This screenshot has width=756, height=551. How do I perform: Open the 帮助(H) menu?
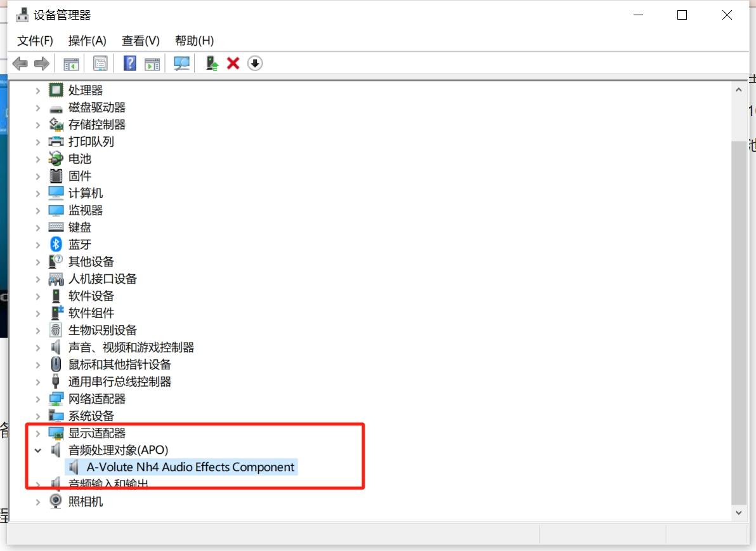pos(194,41)
